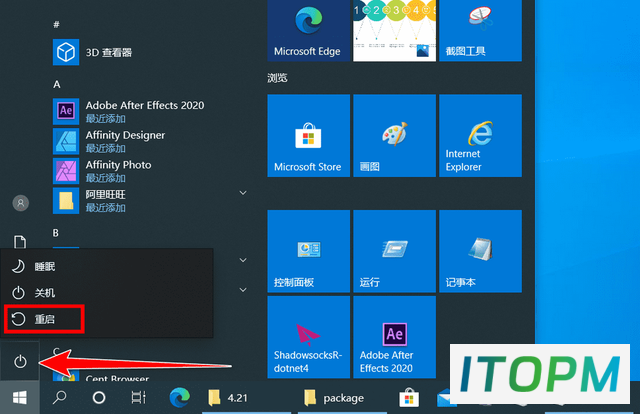
Task: Click the 阿里旺旺 folder icon
Action: pos(66,201)
